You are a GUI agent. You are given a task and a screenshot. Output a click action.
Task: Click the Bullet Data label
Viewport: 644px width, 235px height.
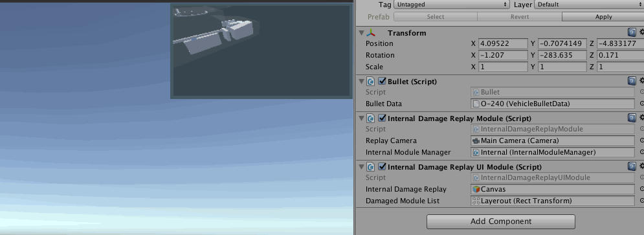click(384, 104)
